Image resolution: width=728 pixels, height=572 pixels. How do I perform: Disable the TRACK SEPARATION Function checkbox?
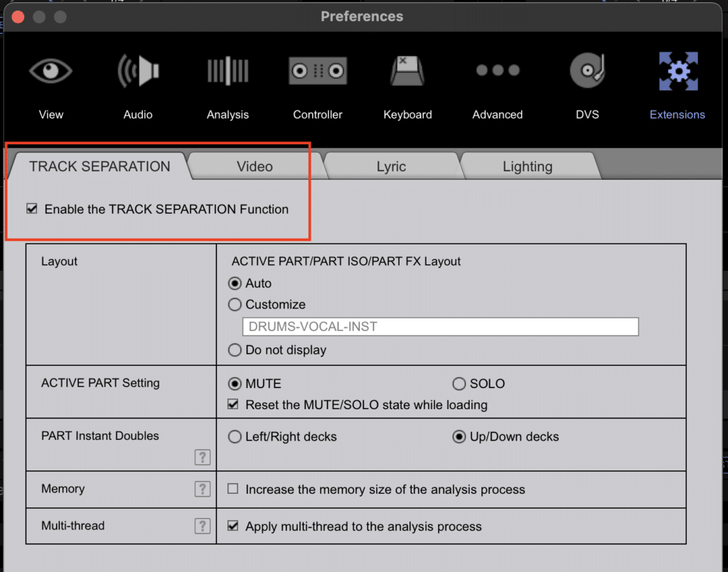tap(32, 209)
